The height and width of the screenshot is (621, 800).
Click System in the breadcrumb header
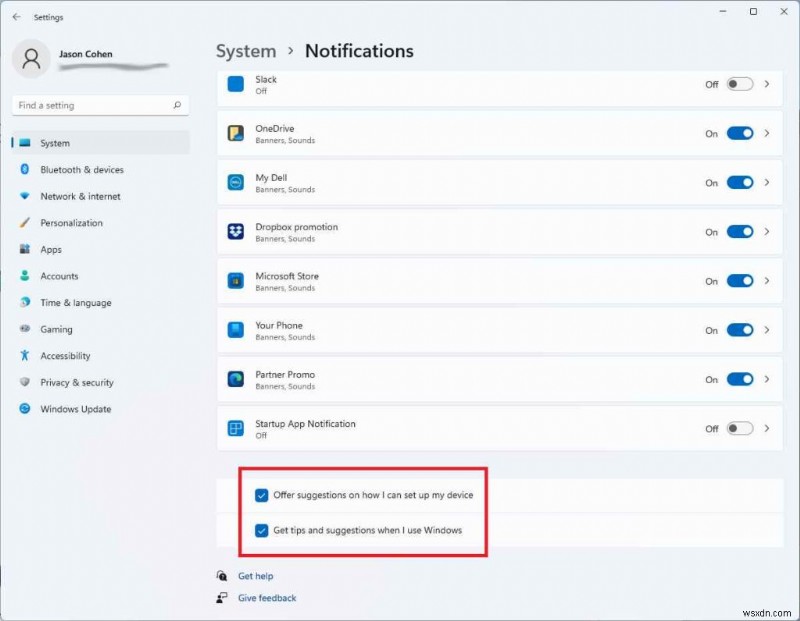(245, 51)
